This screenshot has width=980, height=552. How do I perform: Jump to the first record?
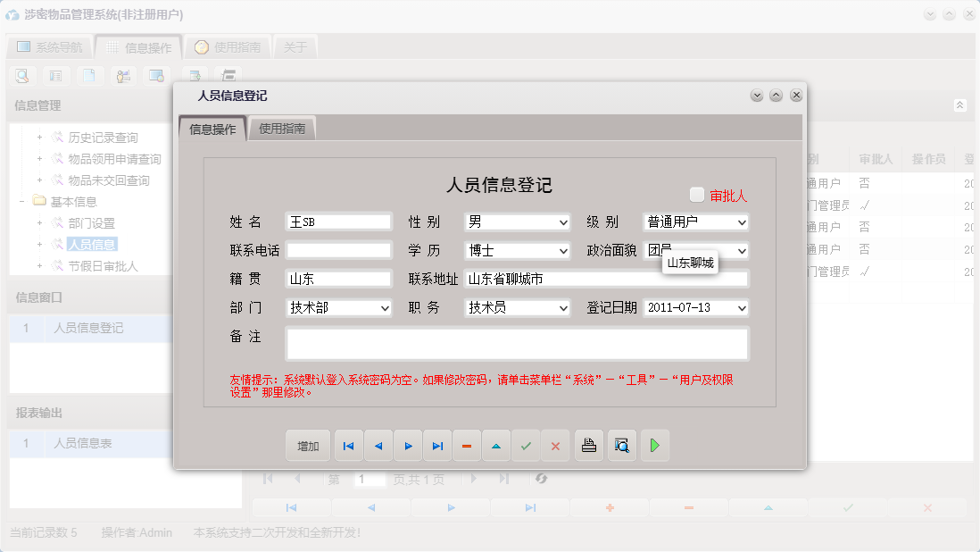tap(348, 446)
